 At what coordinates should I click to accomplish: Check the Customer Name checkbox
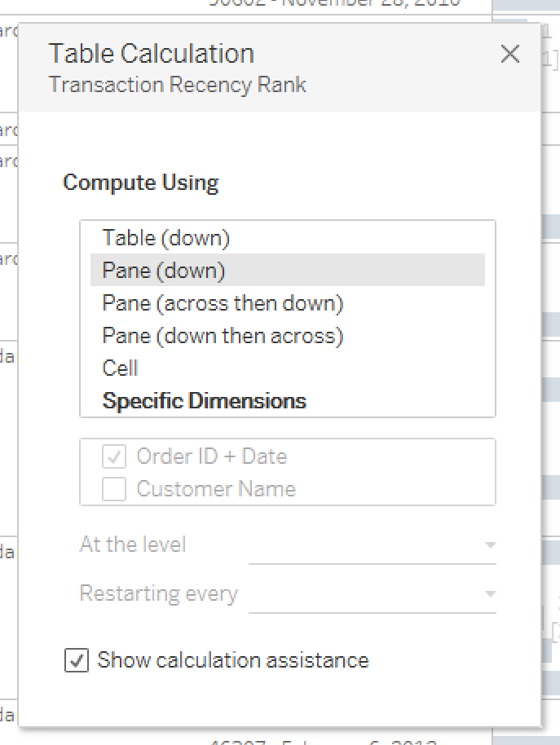click(114, 489)
